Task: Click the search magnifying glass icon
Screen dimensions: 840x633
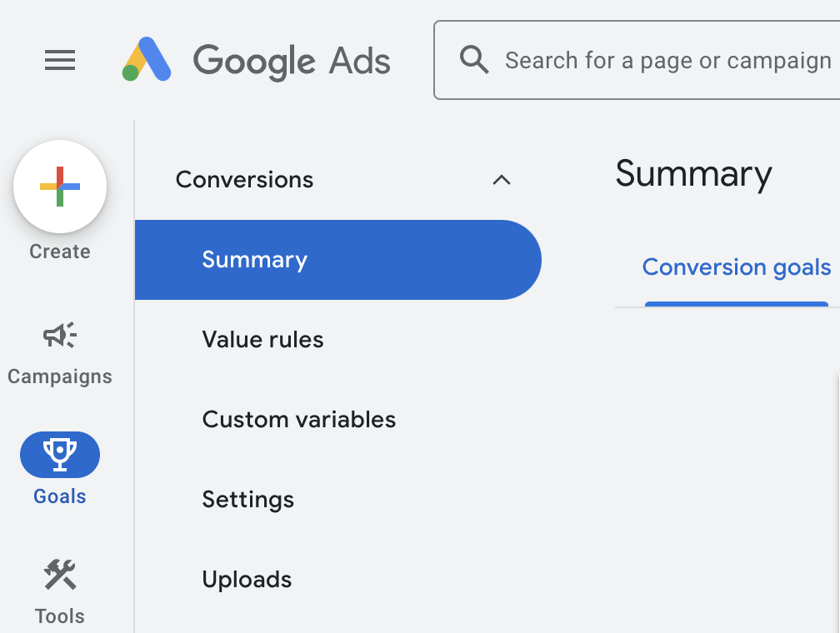Action: click(474, 60)
